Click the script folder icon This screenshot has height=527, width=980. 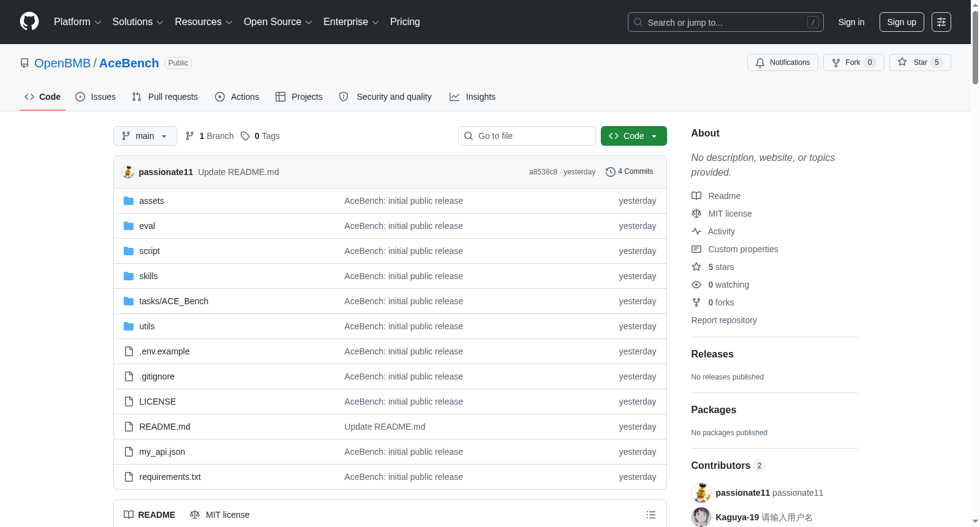click(x=129, y=251)
